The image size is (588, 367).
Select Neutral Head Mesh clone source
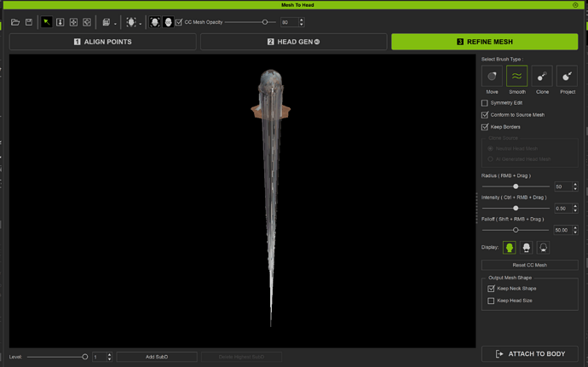pyautogui.click(x=490, y=148)
